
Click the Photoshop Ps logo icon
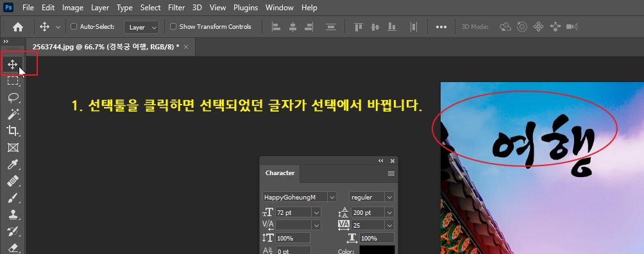(x=8, y=8)
